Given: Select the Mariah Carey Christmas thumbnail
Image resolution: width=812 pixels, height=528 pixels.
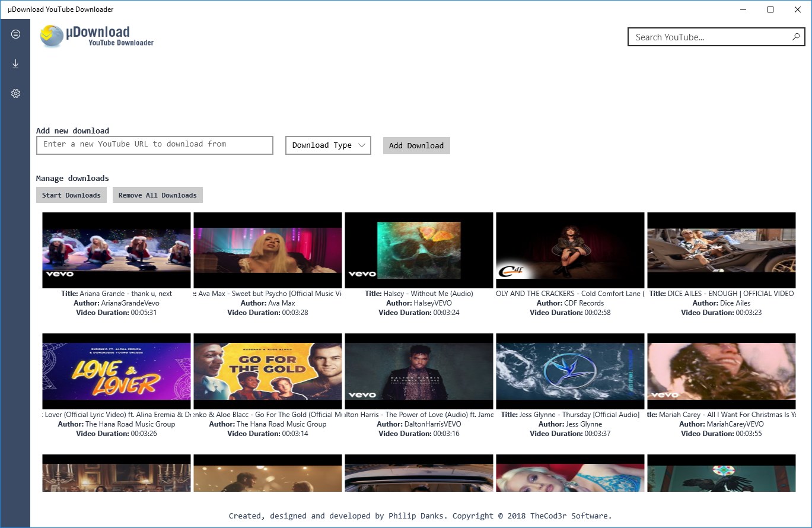Looking at the screenshot, I should 721,371.
